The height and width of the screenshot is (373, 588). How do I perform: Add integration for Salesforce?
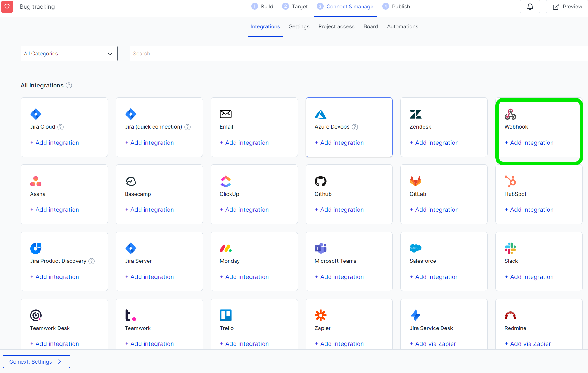coord(434,277)
